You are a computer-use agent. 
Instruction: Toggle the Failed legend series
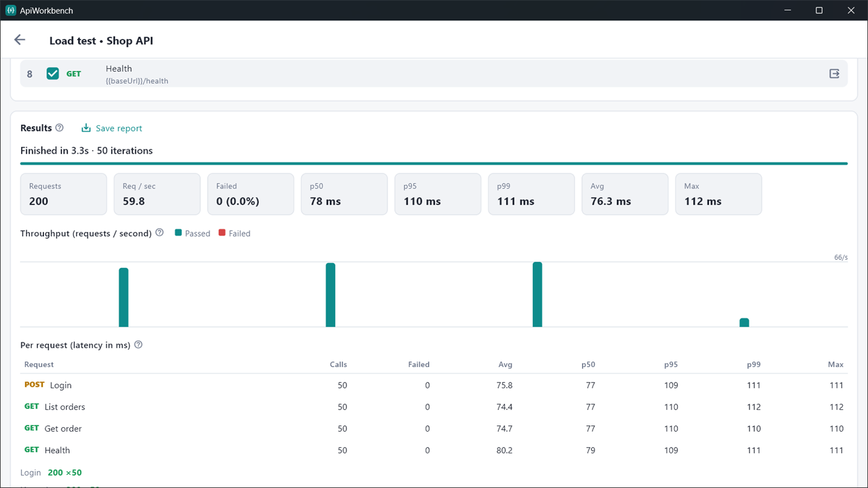click(235, 233)
